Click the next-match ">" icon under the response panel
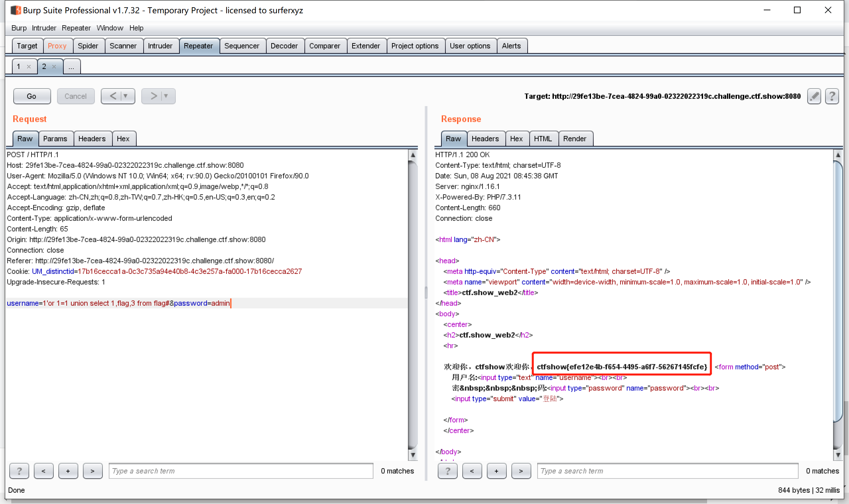Image resolution: width=849 pixels, height=504 pixels. coord(521,471)
